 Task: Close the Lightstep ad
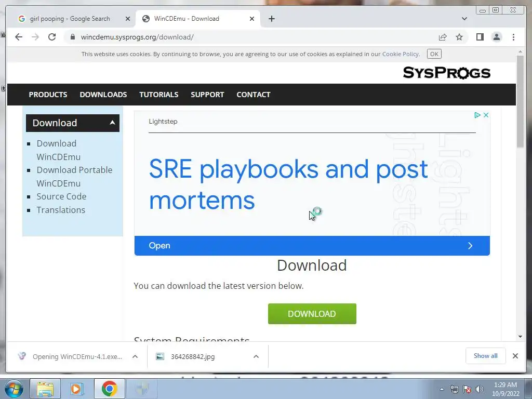click(x=486, y=115)
